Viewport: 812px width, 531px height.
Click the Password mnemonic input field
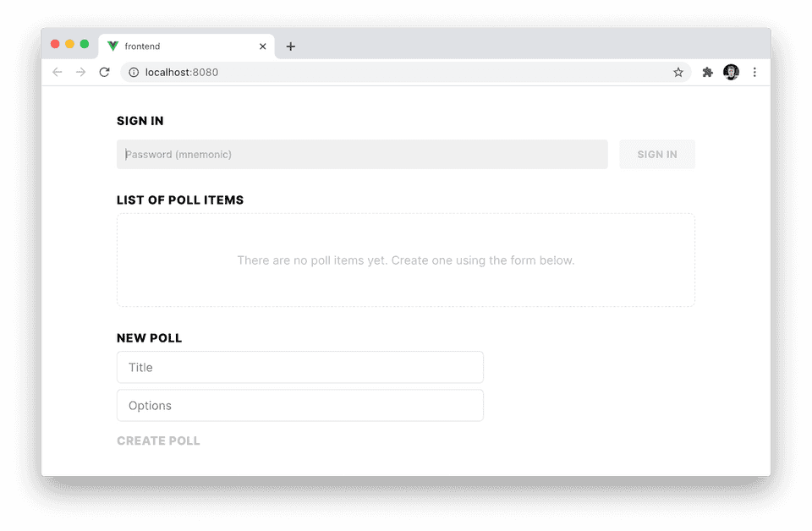click(x=362, y=154)
